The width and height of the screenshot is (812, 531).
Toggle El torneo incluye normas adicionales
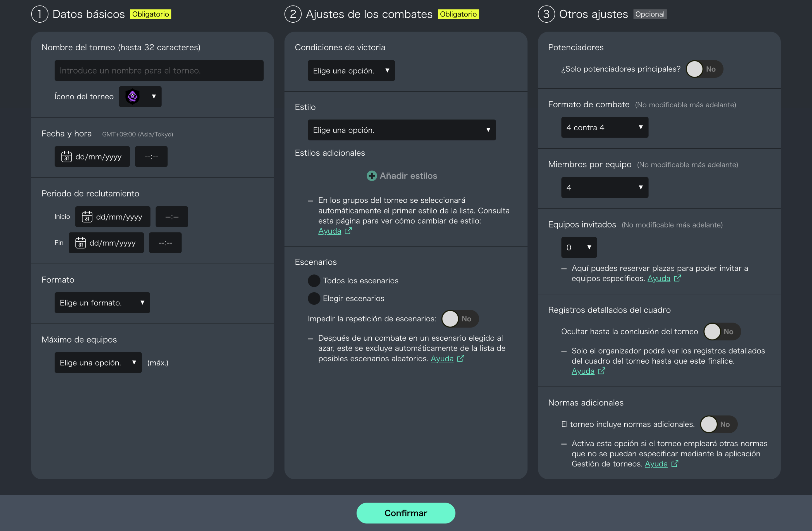pyautogui.click(x=718, y=425)
